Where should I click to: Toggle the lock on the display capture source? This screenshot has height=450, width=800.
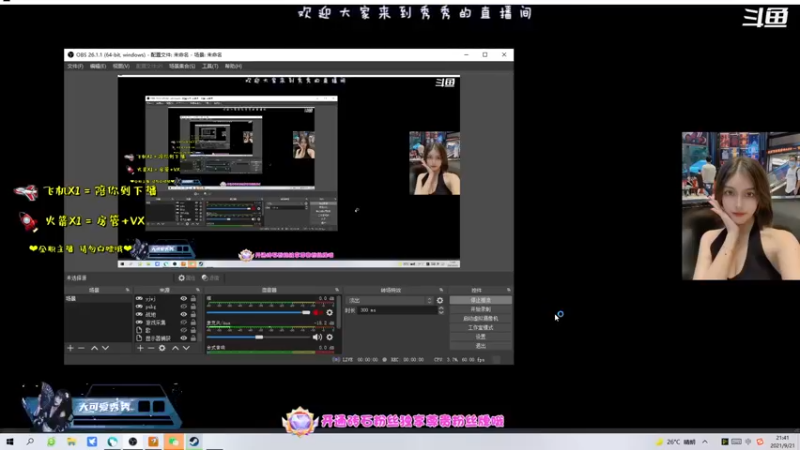coord(193,338)
